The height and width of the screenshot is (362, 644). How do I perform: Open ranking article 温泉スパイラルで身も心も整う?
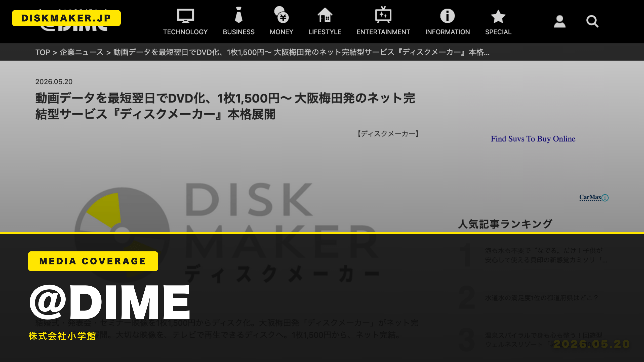(543, 340)
